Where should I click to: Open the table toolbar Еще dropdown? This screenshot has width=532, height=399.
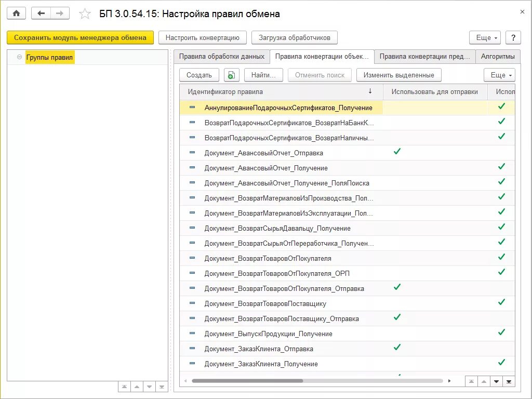[x=499, y=75]
